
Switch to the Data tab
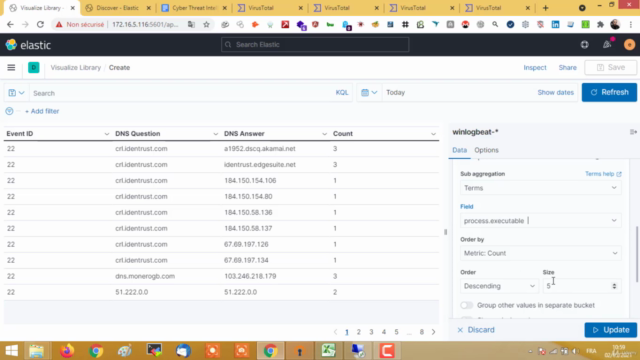point(459,150)
